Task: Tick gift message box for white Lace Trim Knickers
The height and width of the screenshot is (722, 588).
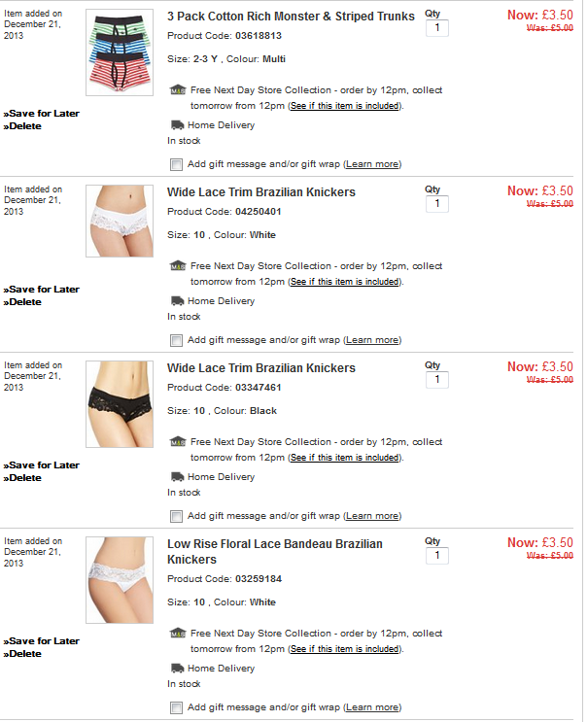Action: (176, 340)
